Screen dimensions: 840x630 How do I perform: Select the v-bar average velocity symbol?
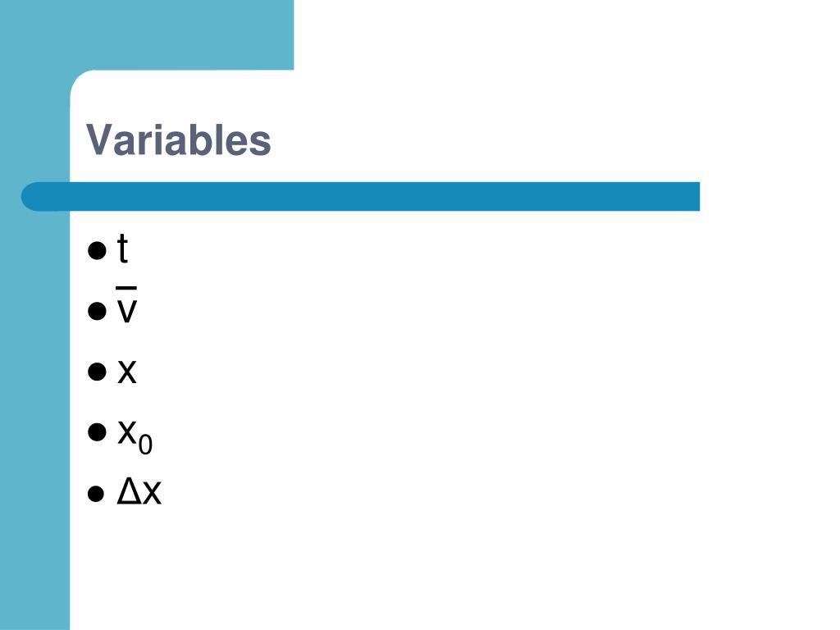(126, 305)
